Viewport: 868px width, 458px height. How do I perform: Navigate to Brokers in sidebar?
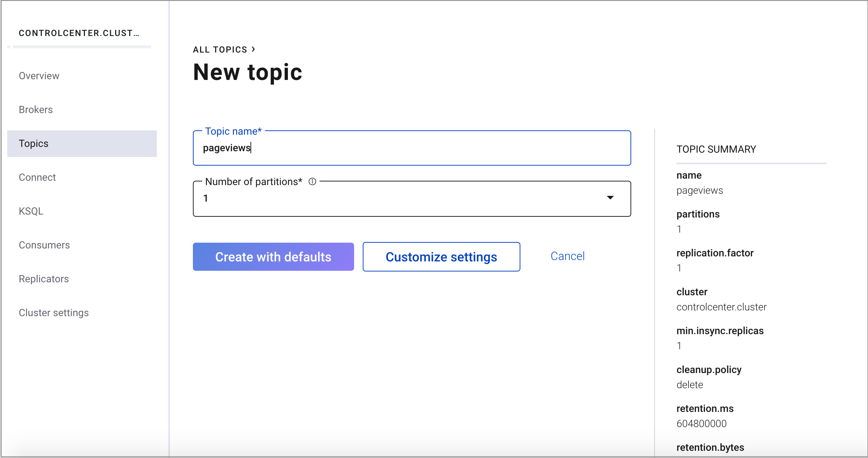(36, 110)
